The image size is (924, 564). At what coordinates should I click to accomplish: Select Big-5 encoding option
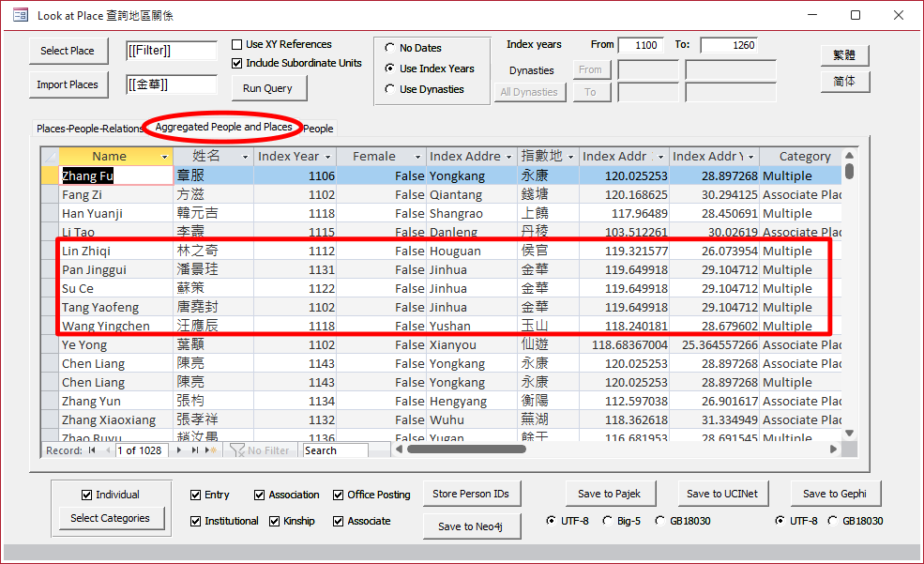click(x=609, y=521)
